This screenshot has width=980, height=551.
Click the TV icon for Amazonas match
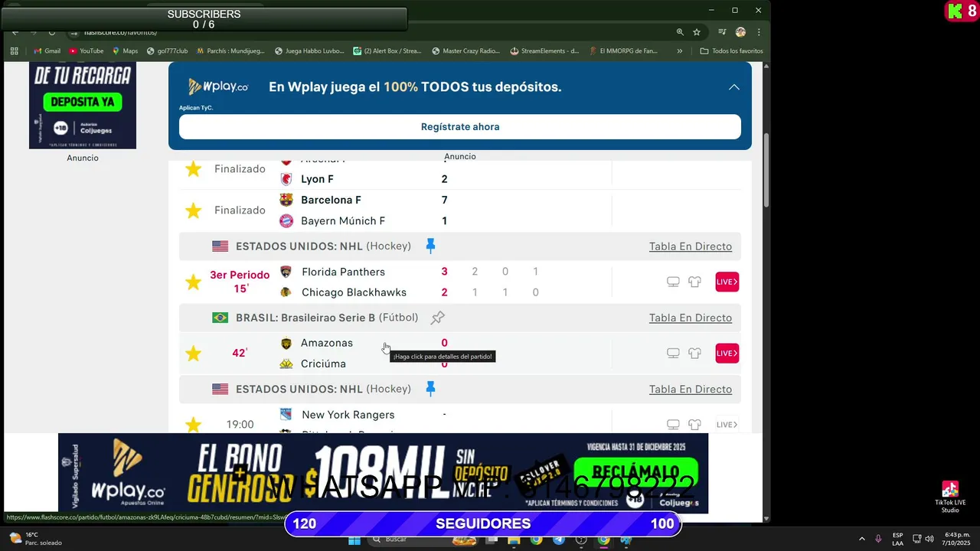[673, 354]
